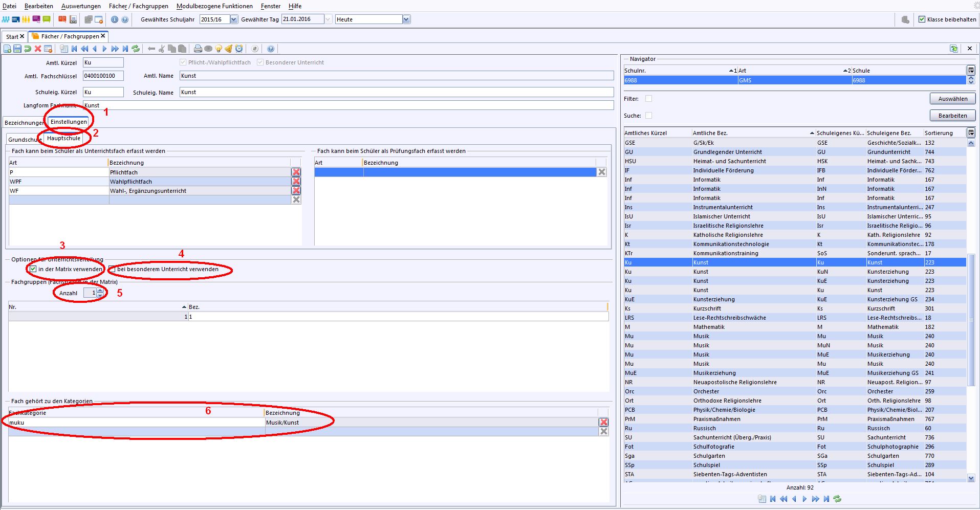Click the scissors cut icon
Viewport: 980px width, 510px height.
coord(162,49)
